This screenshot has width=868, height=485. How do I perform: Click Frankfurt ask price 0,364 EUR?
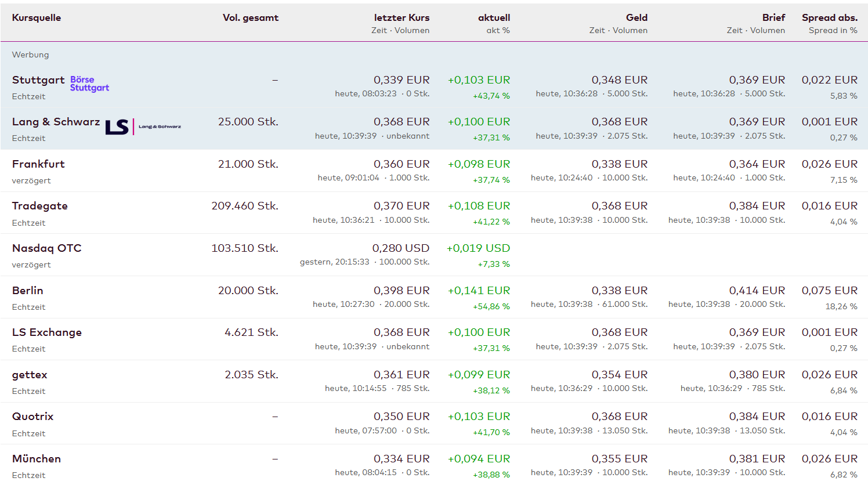(757, 164)
